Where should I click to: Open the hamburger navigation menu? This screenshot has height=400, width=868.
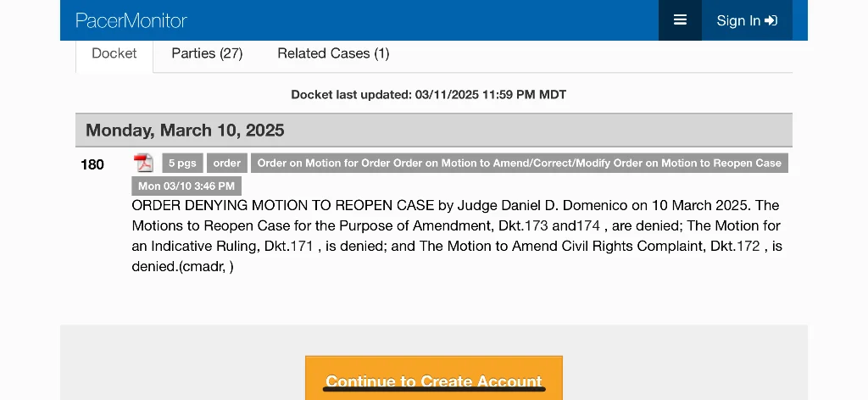point(680,20)
